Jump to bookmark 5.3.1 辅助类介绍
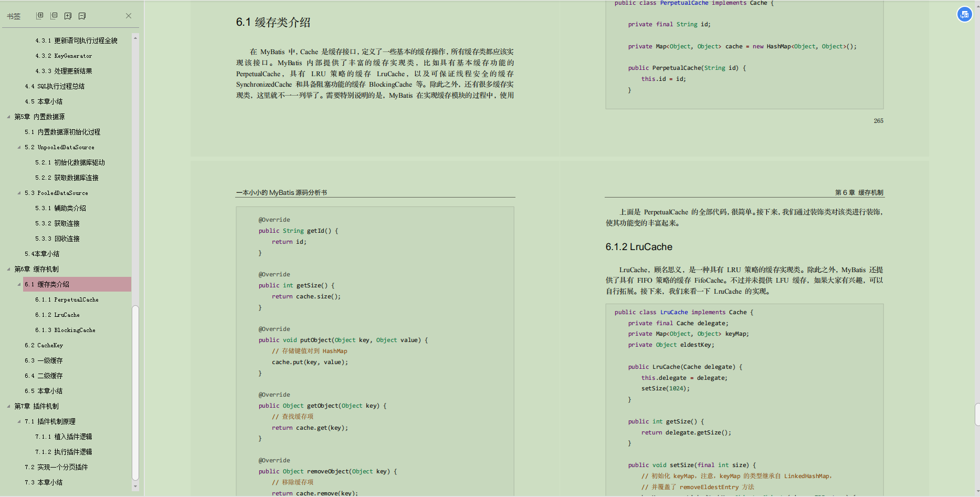 click(60, 208)
